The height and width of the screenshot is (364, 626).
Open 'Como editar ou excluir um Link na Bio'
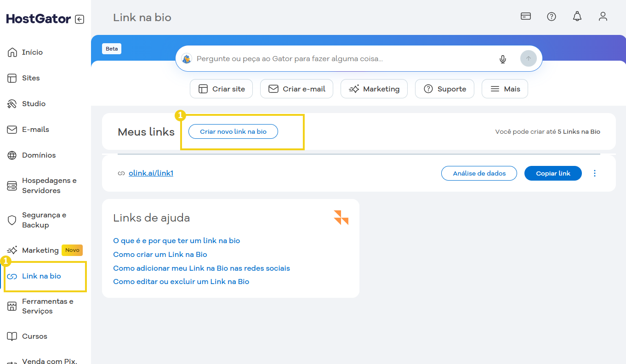(x=181, y=282)
